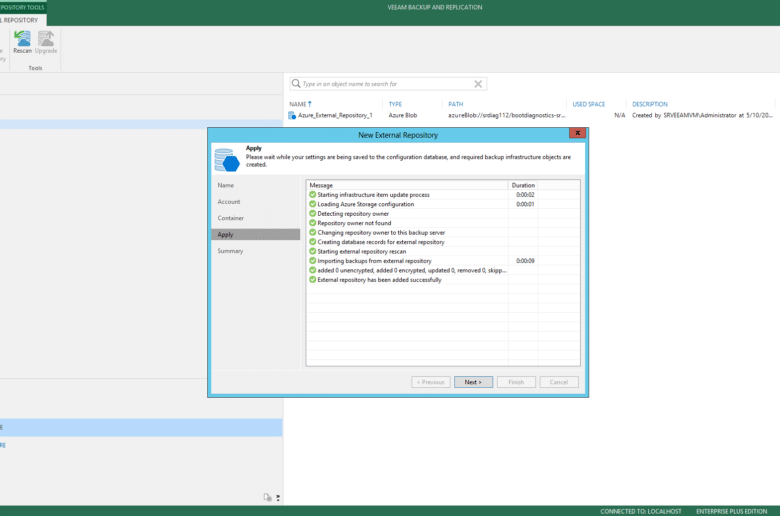The width and height of the screenshot is (780, 516).
Task: Click success icon for Importing backups row
Action: (x=312, y=261)
